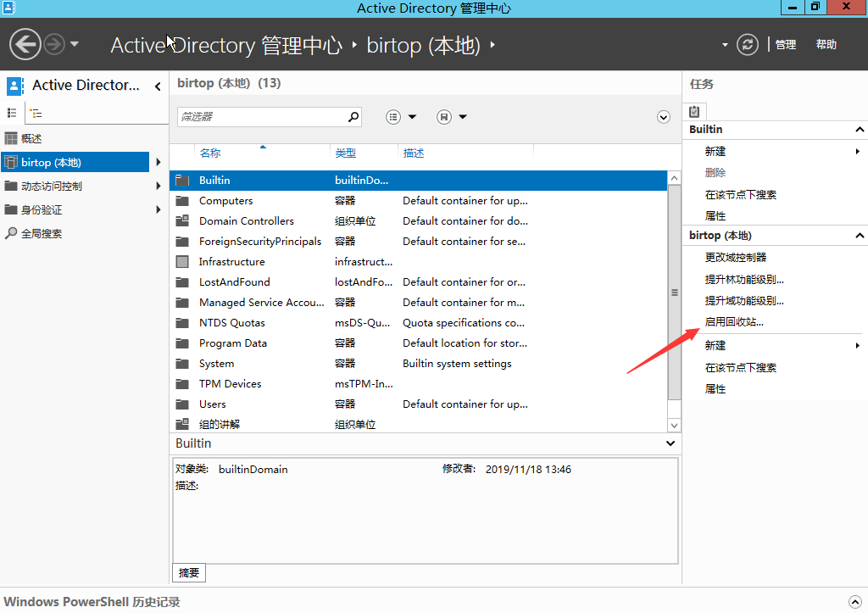
Task: Select Managed Service Accounts folder icon
Action: (x=182, y=303)
